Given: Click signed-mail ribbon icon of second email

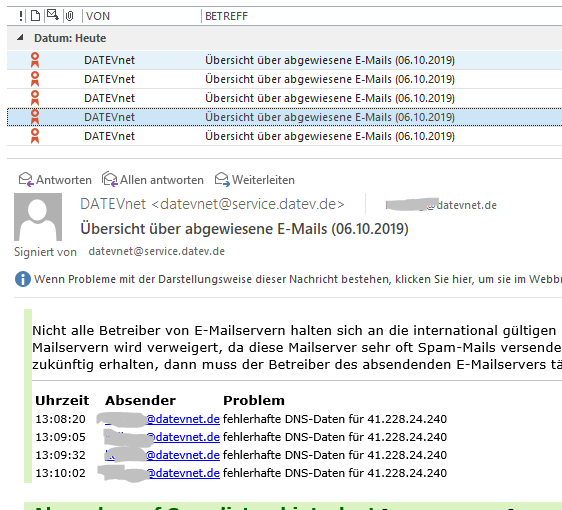Looking at the screenshot, I should pyautogui.click(x=35, y=79).
